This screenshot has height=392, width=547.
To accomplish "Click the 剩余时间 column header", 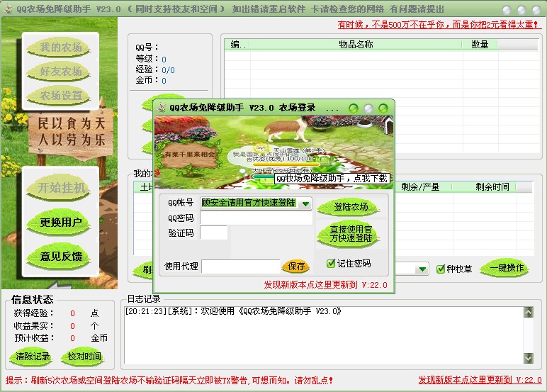I will tap(492, 187).
